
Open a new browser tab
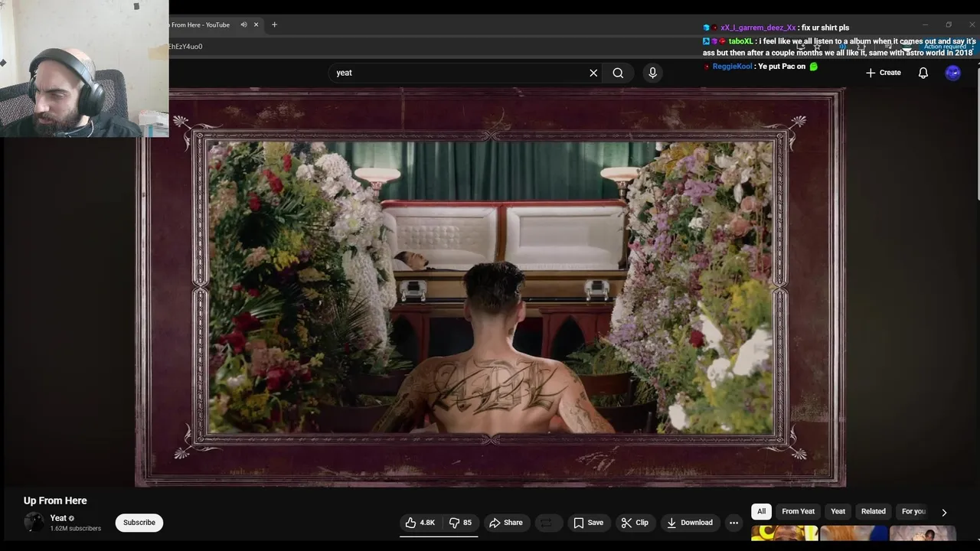coord(274,24)
